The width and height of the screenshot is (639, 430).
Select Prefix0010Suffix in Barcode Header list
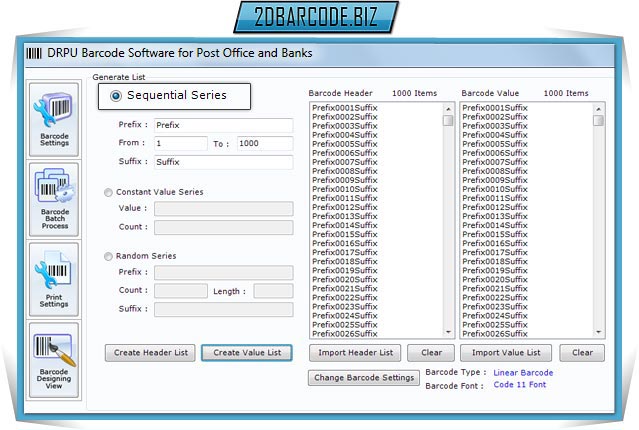[345, 189]
